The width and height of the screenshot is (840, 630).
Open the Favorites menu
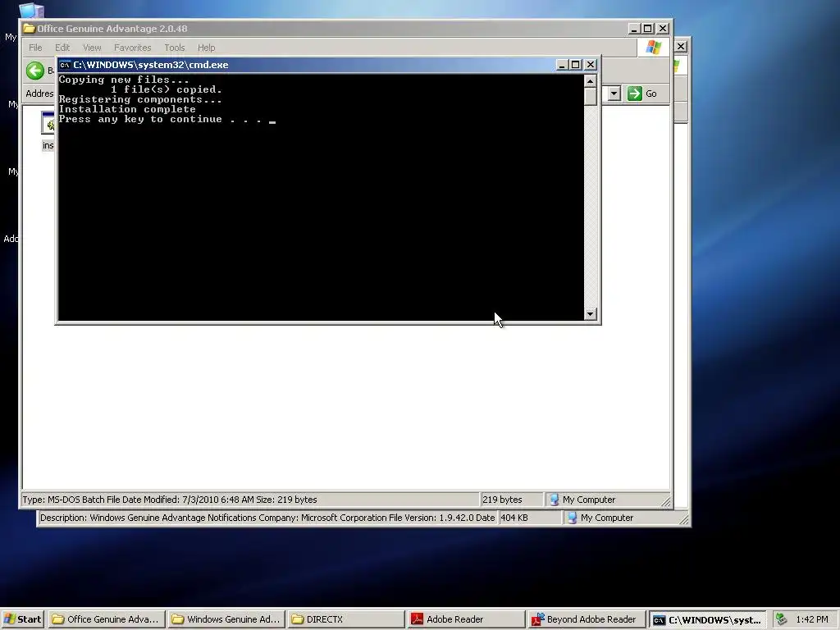pos(132,48)
